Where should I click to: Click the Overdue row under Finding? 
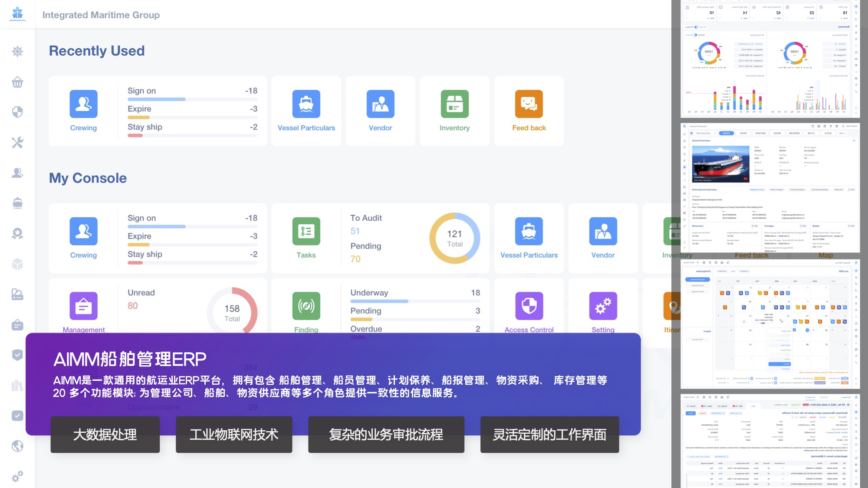point(415,329)
